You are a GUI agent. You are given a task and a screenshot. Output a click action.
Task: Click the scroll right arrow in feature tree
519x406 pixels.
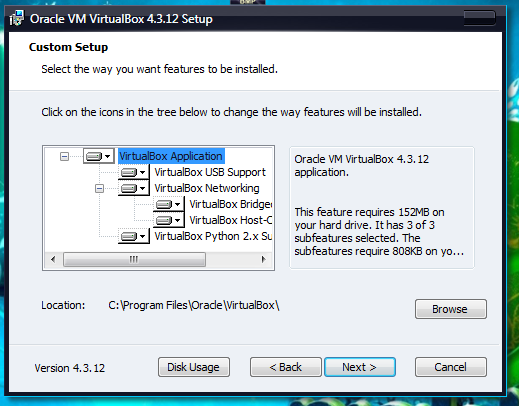coord(264,259)
